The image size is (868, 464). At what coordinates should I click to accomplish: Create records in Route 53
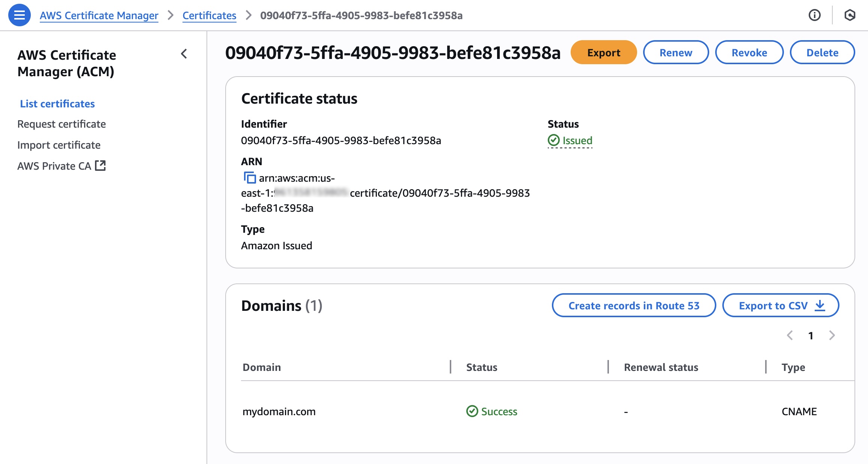point(634,306)
